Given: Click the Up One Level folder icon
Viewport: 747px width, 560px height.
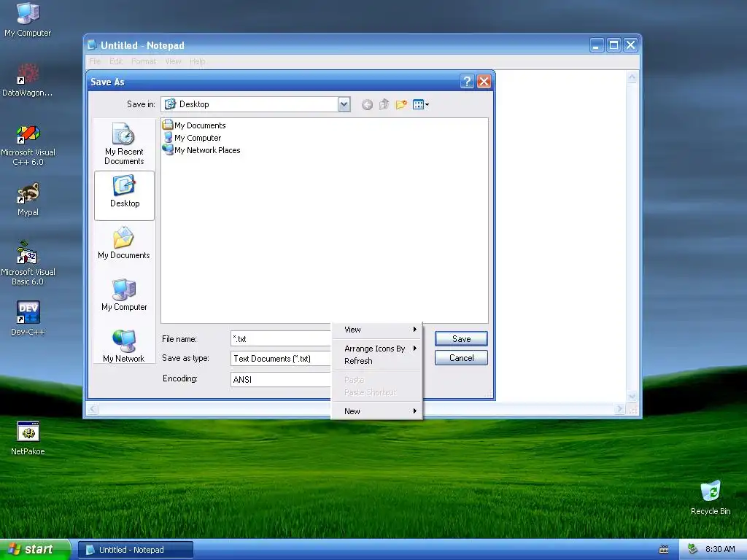Looking at the screenshot, I should tap(384, 104).
